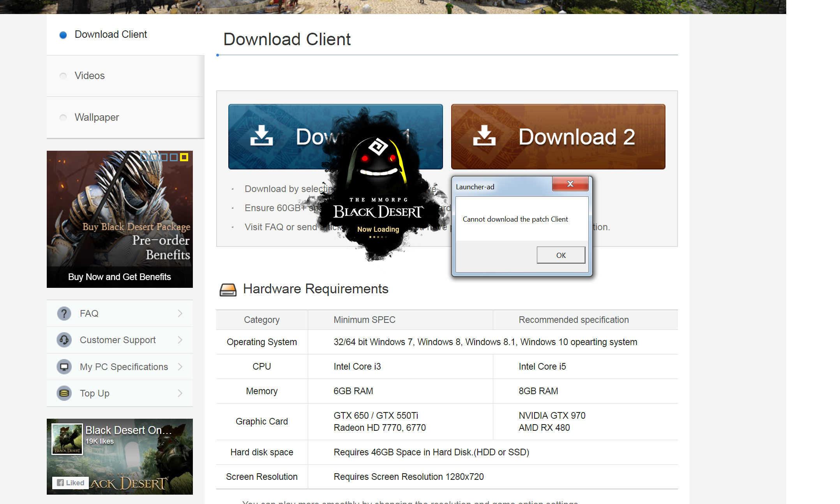Screen dimensions: 840x504
Task: Click the download arrow icon on Download 2
Action: [x=484, y=136]
